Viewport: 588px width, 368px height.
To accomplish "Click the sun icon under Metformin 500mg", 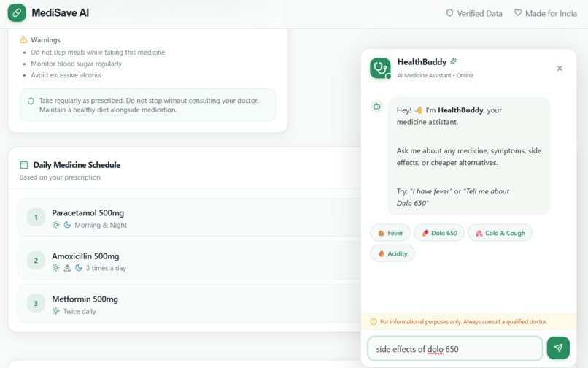I will [x=56, y=311].
